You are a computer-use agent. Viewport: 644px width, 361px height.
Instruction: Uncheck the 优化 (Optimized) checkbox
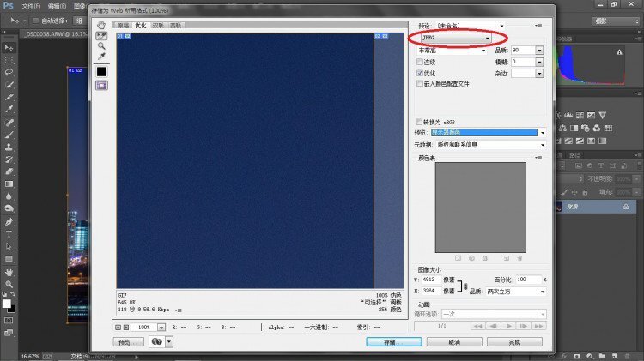(x=419, y=73)
